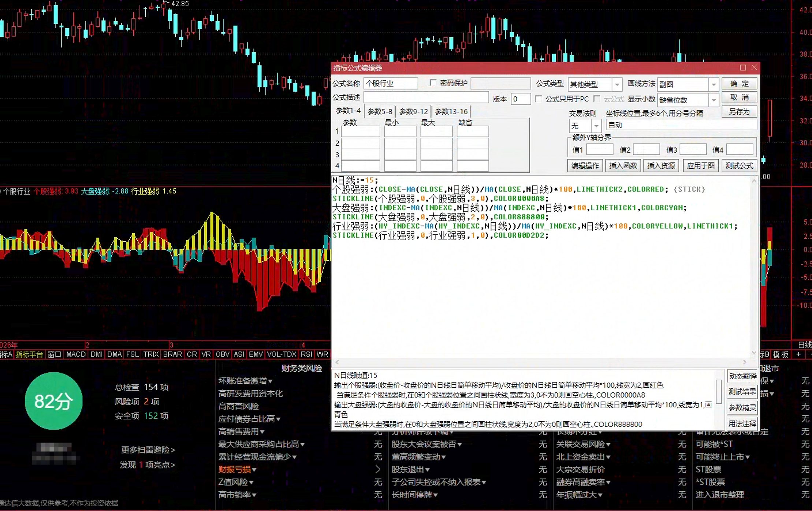Click the 插入资源 button
This screenshot has width=812, height=511.
pos(661,165)
